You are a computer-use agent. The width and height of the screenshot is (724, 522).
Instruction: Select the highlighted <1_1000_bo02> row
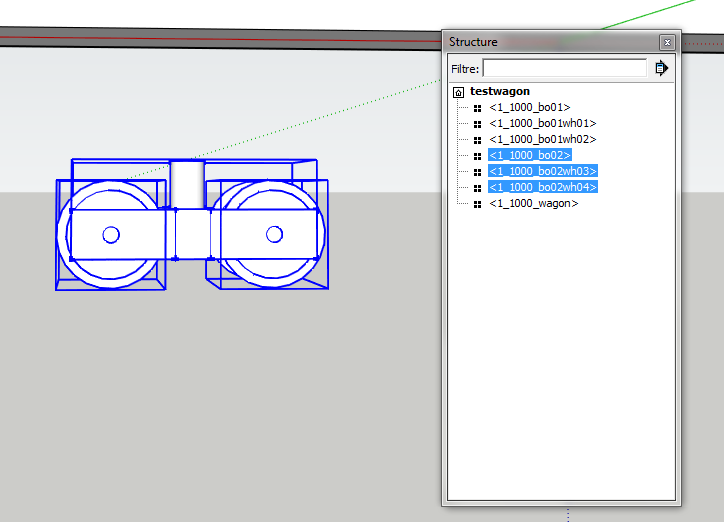(x=530, y=155)
